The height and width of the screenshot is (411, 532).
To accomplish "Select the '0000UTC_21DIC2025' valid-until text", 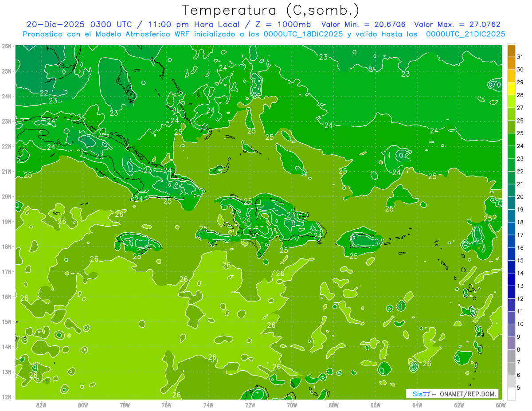I will click(x=465, y=34).
